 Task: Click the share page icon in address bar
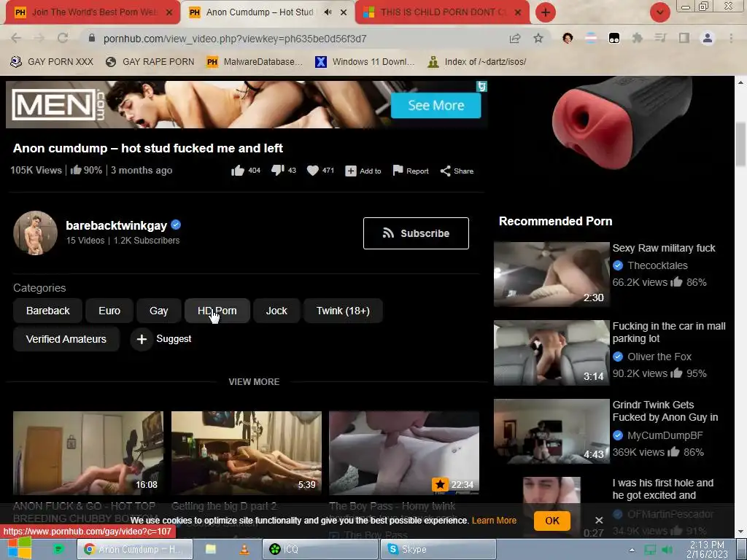(x=515, y=39)
